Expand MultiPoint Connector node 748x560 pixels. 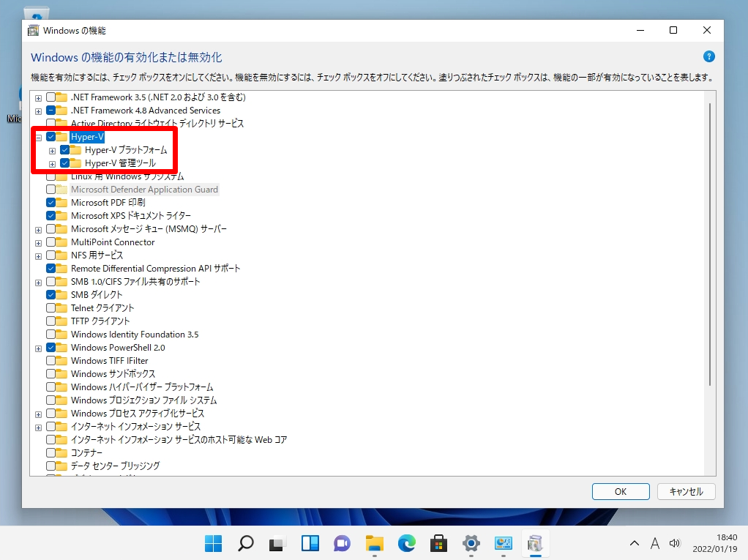[x=38, y=243]
